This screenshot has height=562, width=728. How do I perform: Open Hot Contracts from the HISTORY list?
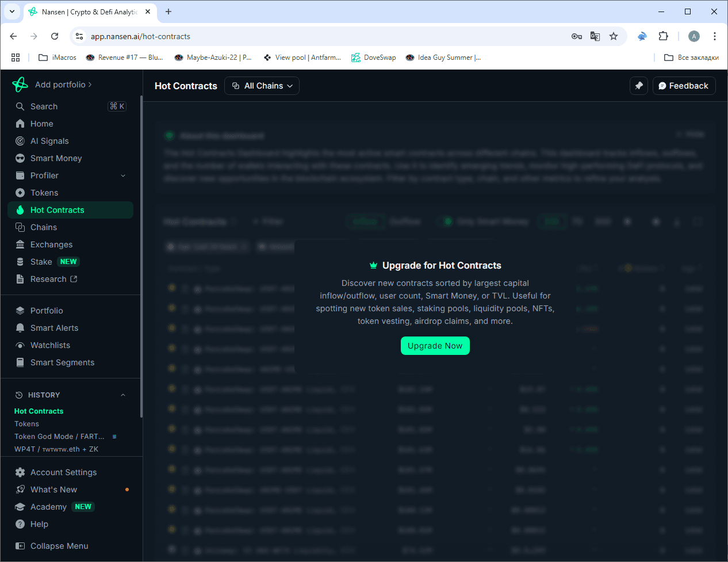39,411
